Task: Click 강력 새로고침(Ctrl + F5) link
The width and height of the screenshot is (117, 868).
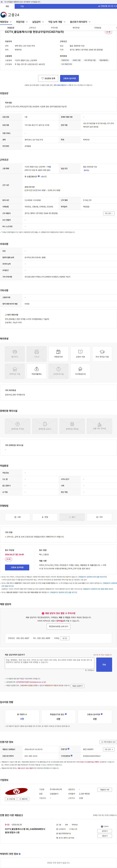Action: pyautogui.click(x=63, y=85)
